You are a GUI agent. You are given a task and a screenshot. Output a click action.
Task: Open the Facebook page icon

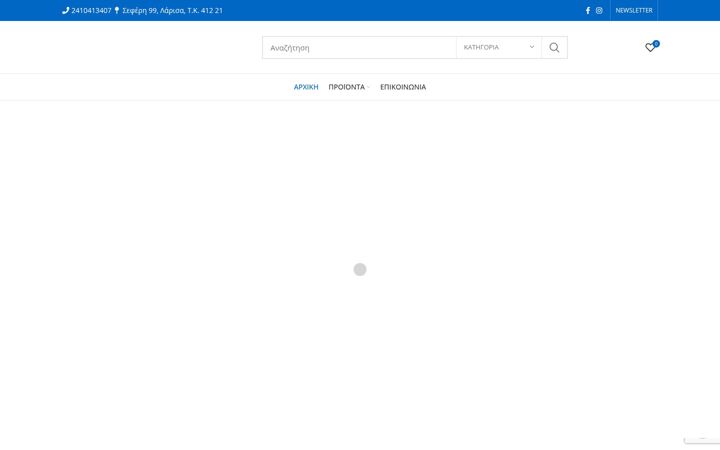click(x=588, y=11)
